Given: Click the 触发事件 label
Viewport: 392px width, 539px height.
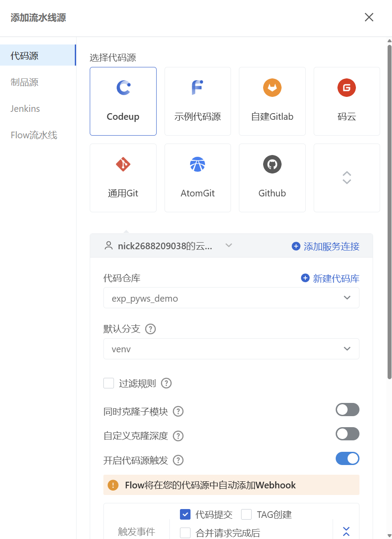Looking at the screenshot, I should click(136, 532).
